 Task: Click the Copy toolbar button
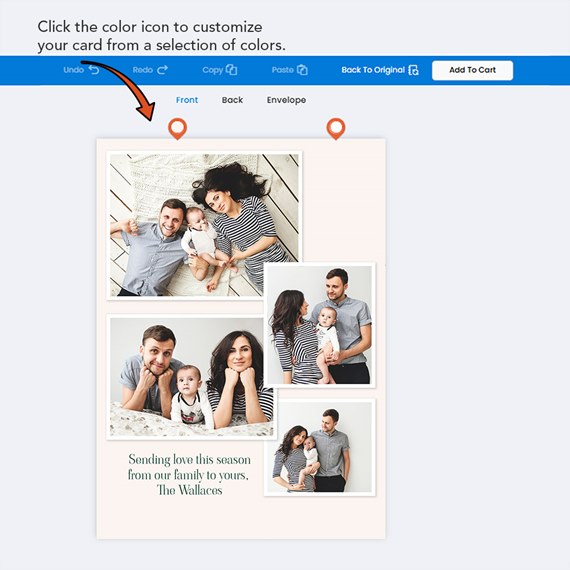(x=220, y=70)
